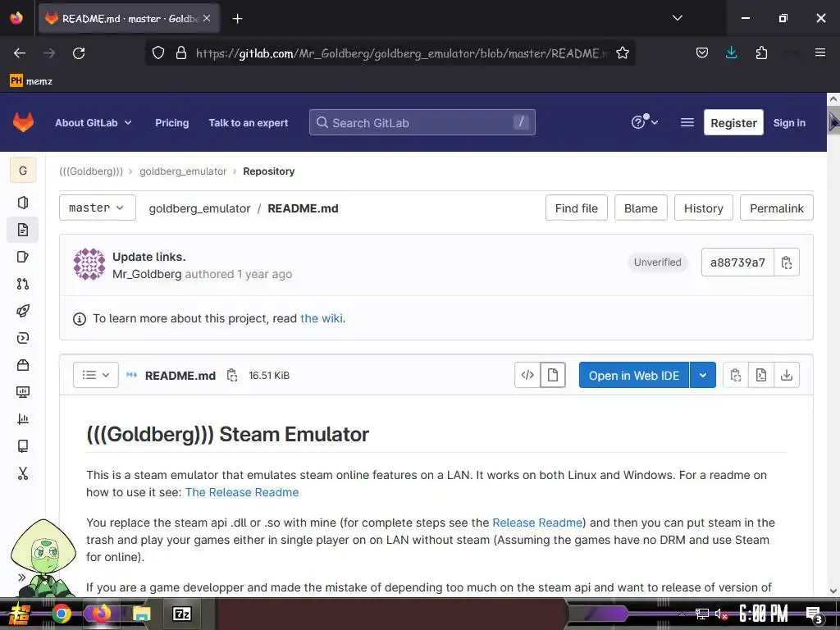Viewport: 840px width, 630px height.
Task: Open the Update links. commit message
Action: tap(149, 257)
